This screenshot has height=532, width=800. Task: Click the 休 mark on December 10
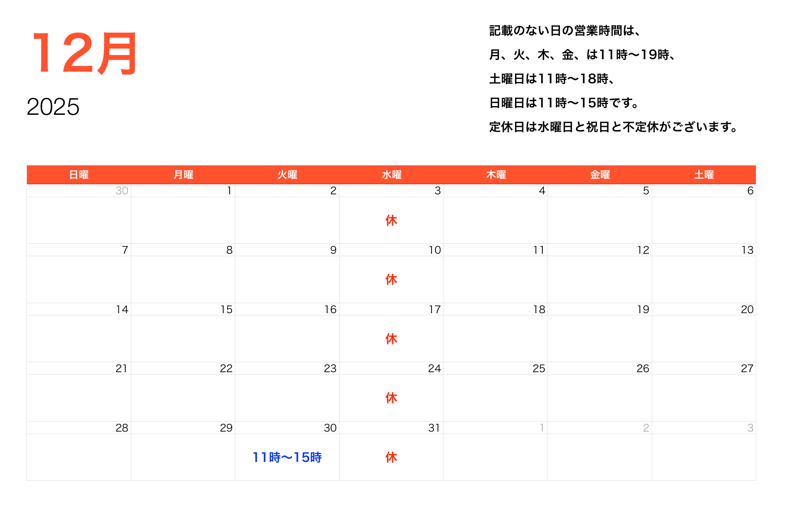pos(391,279)
